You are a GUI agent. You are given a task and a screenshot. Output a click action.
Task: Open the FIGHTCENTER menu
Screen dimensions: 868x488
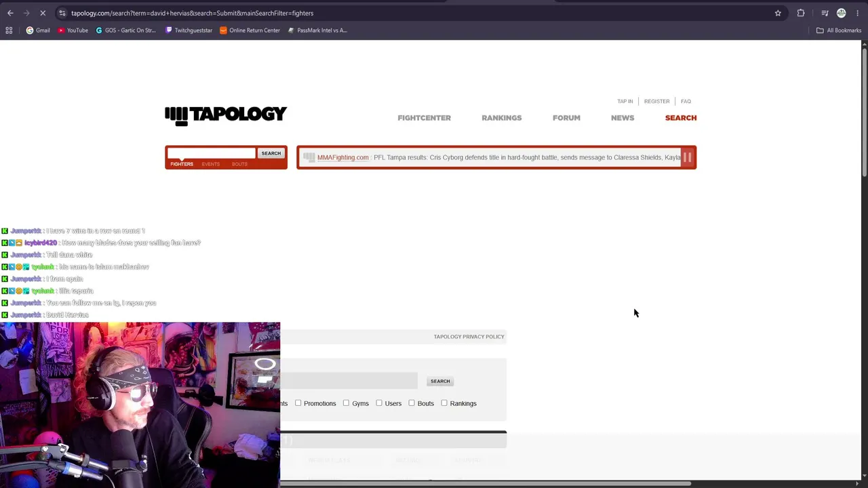click(x=424, y=118)
